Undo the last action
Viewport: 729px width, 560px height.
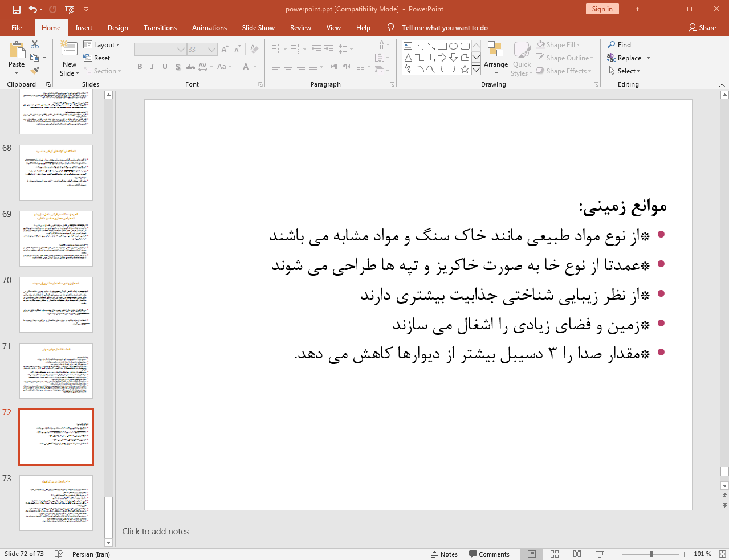coord(33,9)
